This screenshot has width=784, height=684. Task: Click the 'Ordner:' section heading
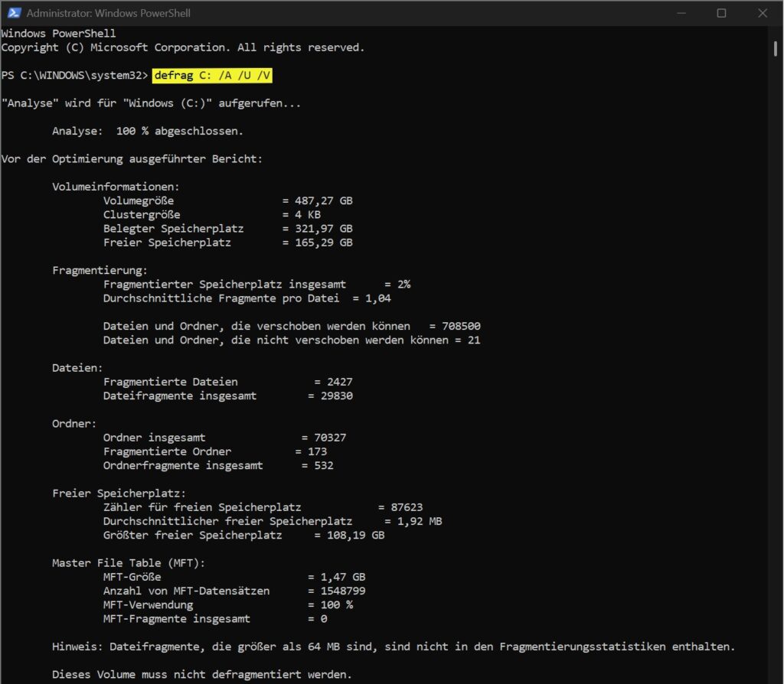point(74,424)
